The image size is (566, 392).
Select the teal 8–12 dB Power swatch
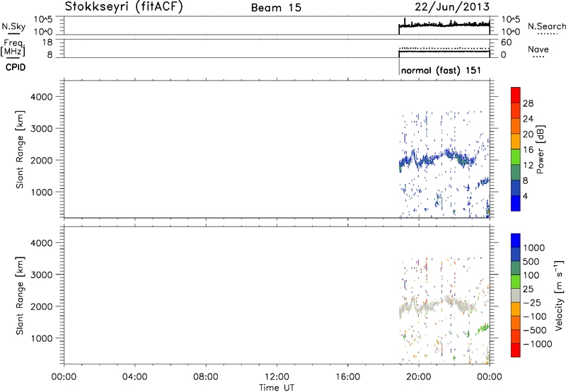click(516, 172)
